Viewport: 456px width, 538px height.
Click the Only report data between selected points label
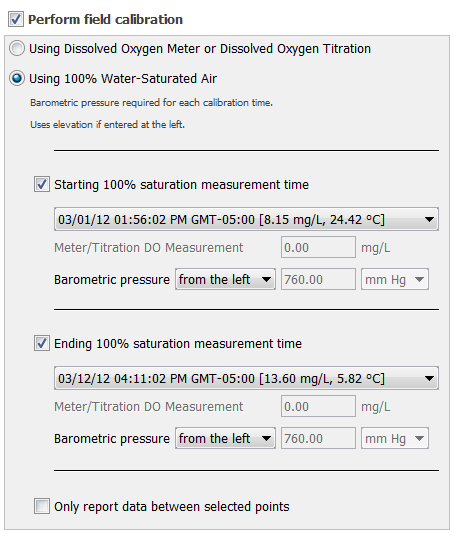tap(172, 506)
